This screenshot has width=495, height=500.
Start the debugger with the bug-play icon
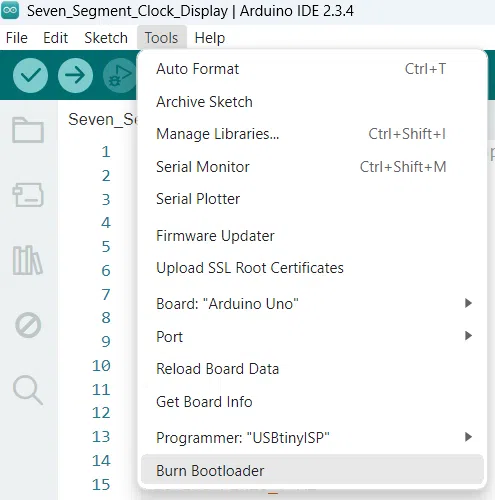119,75
